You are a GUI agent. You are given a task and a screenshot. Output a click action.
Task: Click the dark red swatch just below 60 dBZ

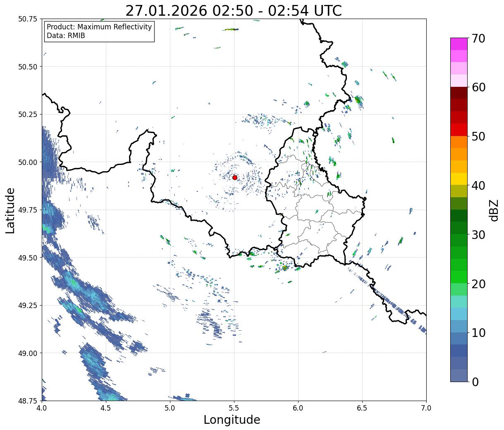tap(459, 93)
